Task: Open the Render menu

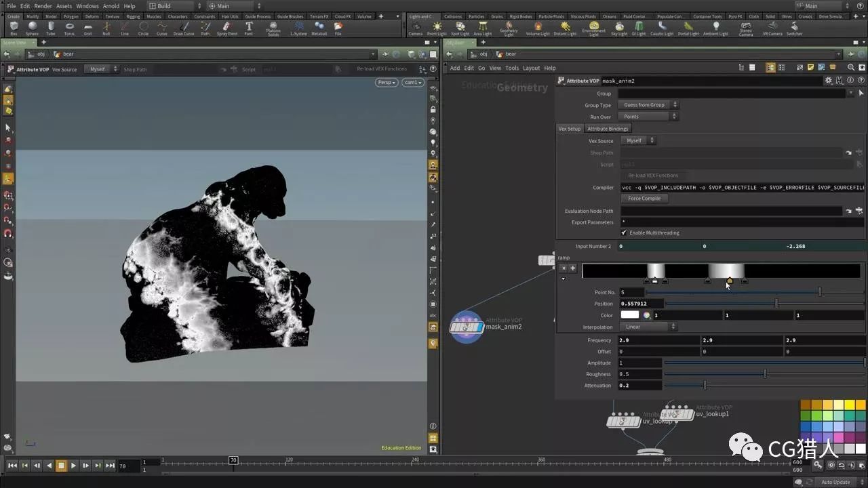Action: coord(43,6)
